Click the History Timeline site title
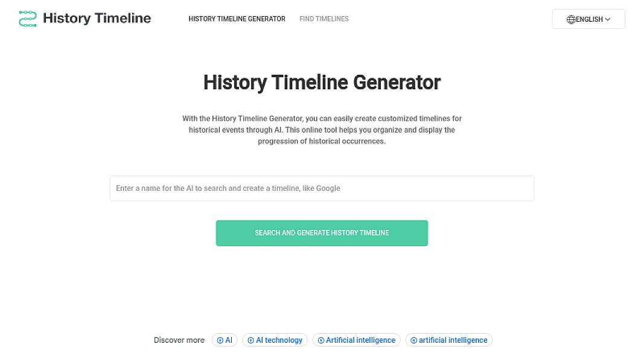The height and width of the screenshot is (362, 644). [97, 18]
